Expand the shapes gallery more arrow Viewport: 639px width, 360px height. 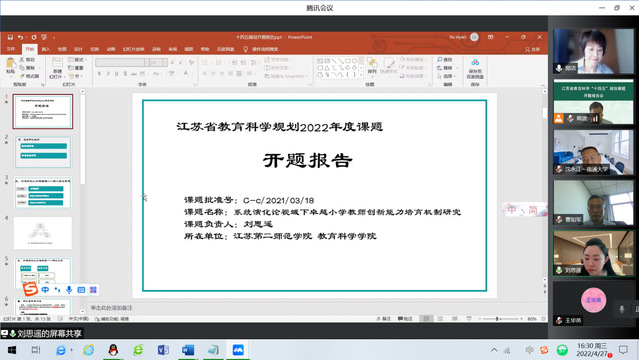[361, 75]
